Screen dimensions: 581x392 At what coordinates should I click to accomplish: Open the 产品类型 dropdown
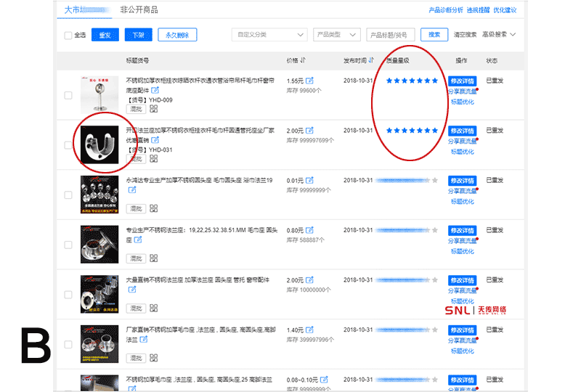[336, 35]
